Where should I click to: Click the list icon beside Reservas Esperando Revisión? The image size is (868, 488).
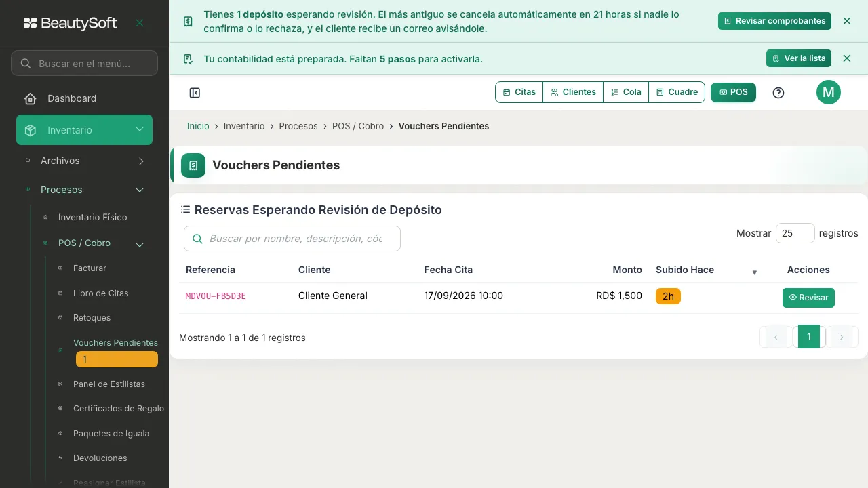tap(185, 210)
